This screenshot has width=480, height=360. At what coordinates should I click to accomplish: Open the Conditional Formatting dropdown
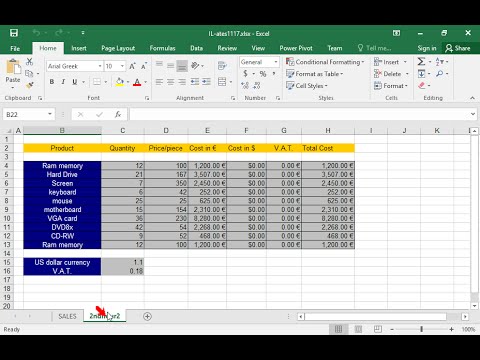click(325, 62)
